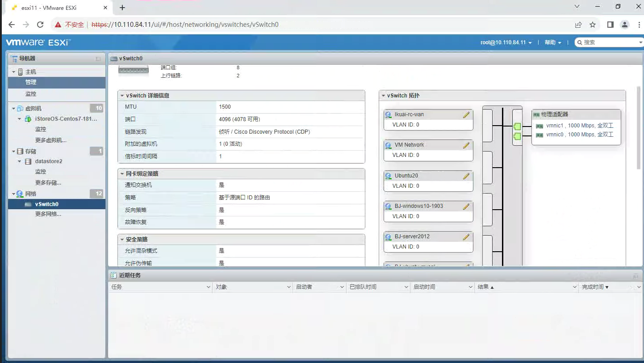
Task: Select vSwitch0 in the navigator
Action: coord(57,204)
